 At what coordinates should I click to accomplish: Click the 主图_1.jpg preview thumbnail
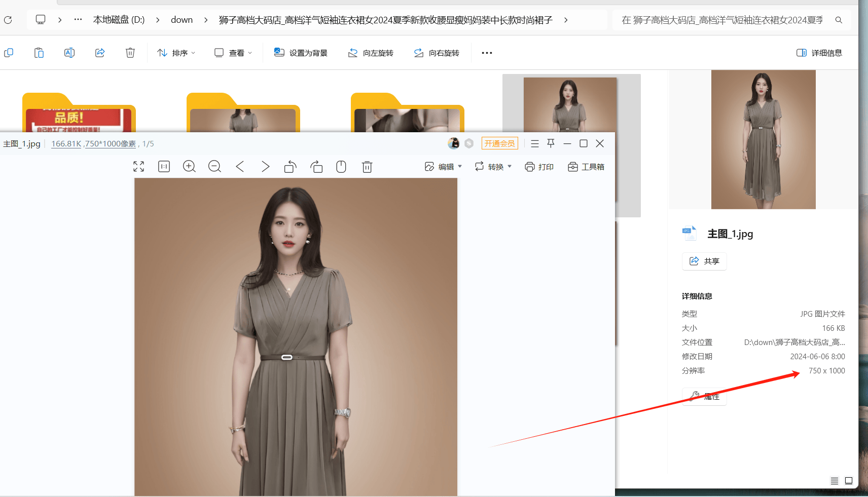[763, 139]
